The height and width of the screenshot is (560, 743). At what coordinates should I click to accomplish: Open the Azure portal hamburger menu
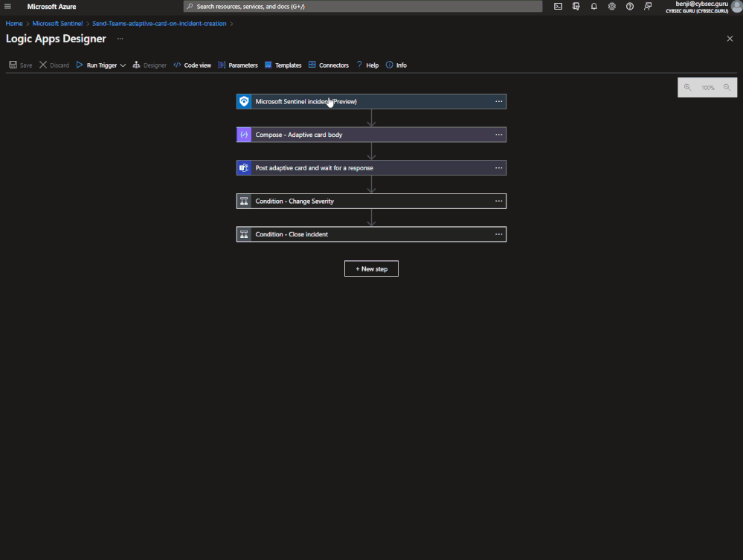7,7
